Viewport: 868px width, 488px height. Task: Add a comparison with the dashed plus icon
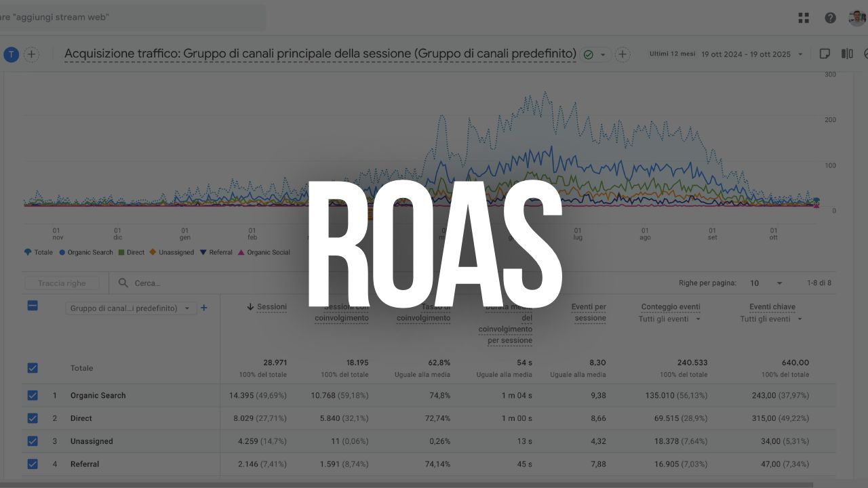[x=31, y=54]
